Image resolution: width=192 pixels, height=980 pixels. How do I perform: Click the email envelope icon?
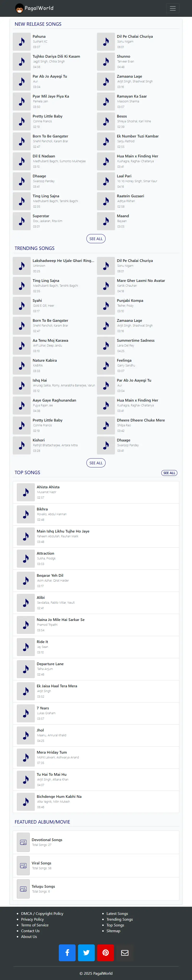tap(125, 953)
